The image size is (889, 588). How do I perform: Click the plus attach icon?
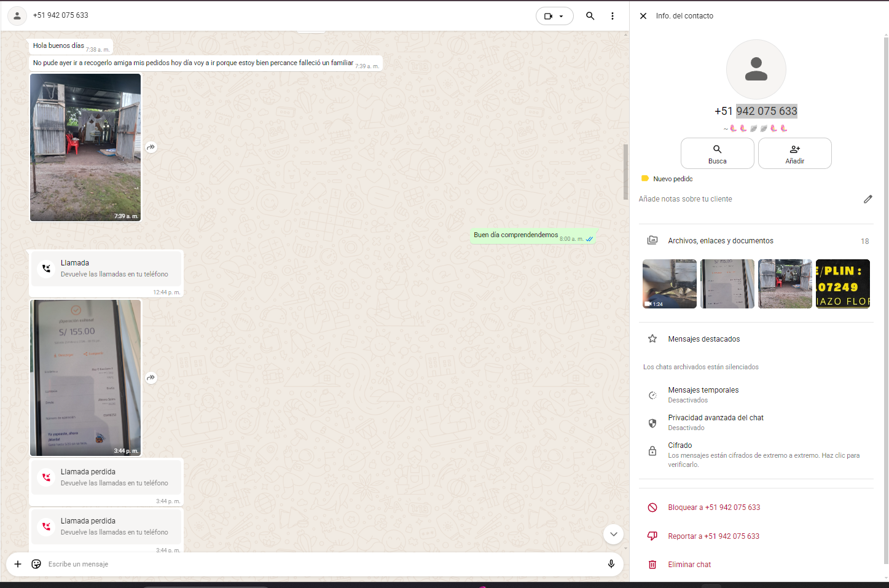point(18,564)
